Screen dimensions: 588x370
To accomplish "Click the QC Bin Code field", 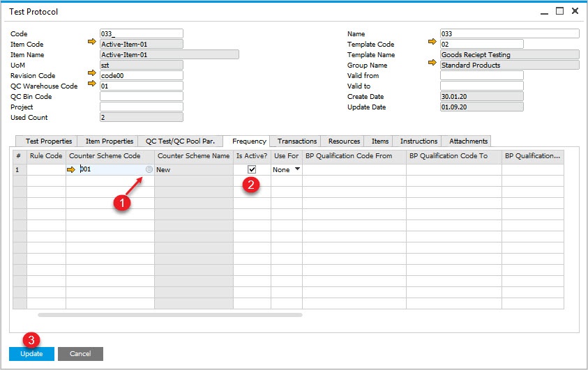I will [141, 96].
